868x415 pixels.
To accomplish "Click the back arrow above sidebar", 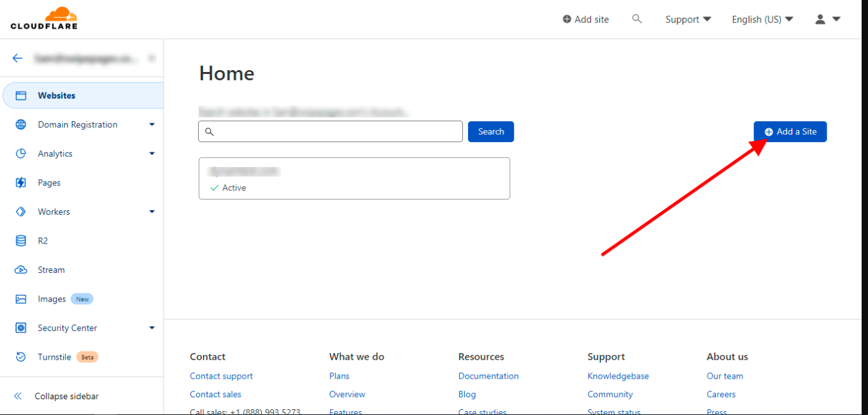I will coord(18,58).
